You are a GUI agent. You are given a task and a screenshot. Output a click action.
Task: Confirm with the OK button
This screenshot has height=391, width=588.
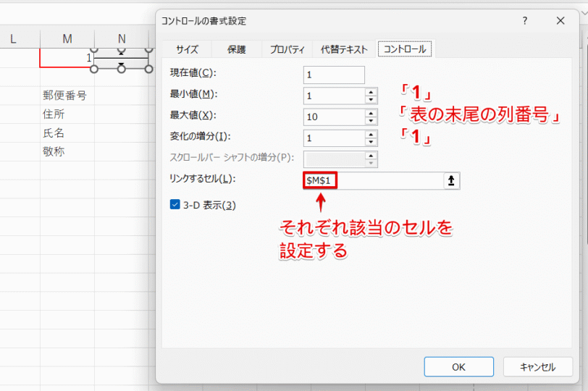click(x=458, y=366)
